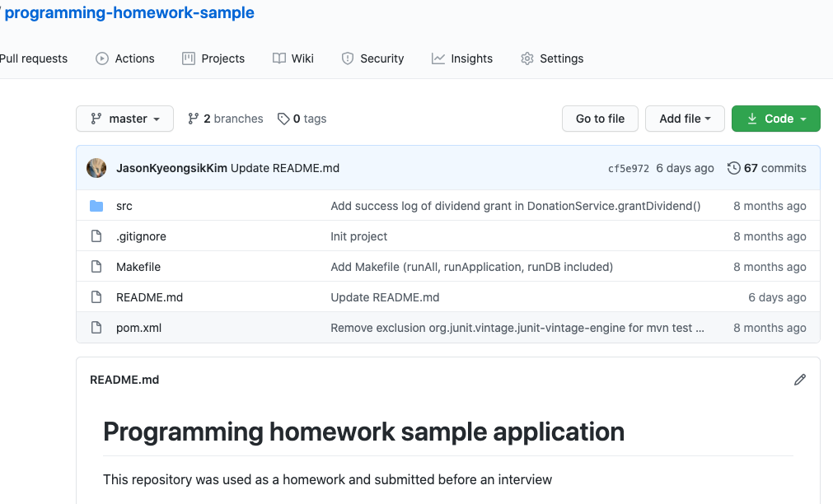
Task: Open the master branch dropdown
Action: pos(124,119)
